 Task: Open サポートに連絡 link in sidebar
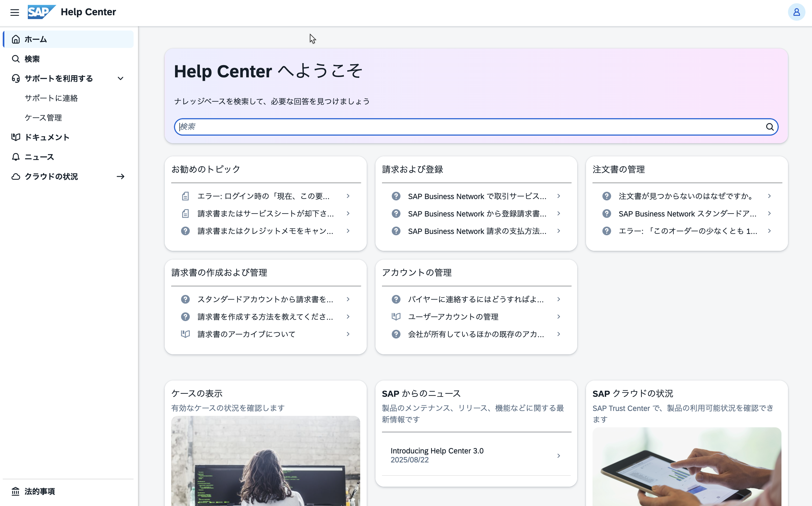[51, 98]
